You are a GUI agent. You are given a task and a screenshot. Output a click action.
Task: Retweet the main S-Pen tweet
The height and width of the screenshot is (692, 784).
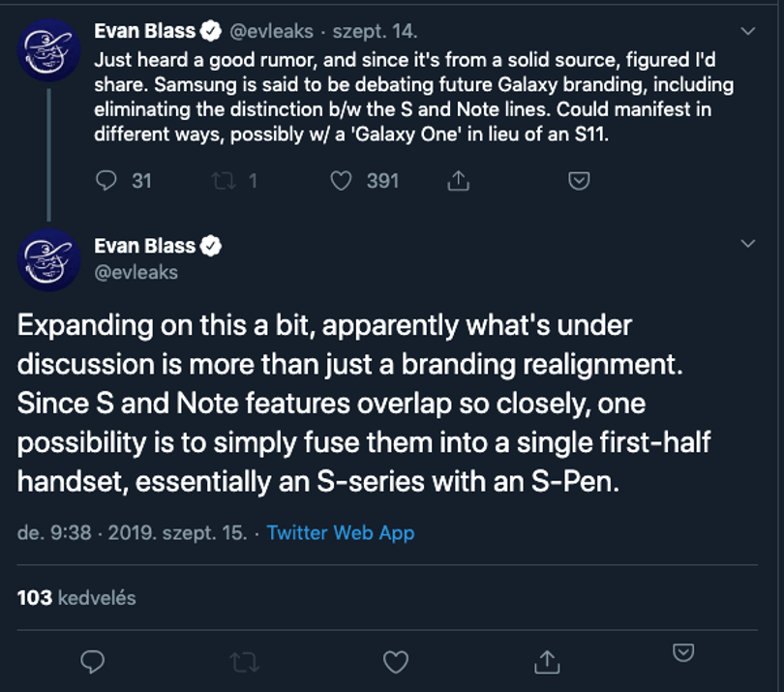click(245, 662)
